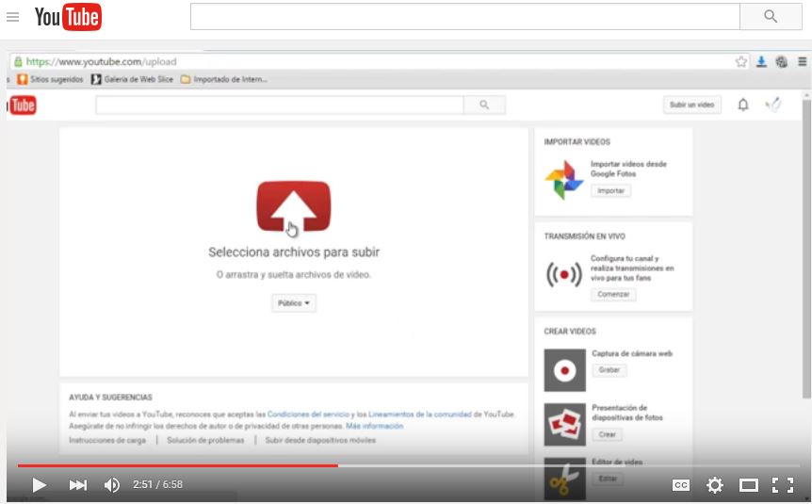Click the outer search magnifier button
Image resolution: width=812 pixels, height=504 pixels.
[x=771, y=17]
